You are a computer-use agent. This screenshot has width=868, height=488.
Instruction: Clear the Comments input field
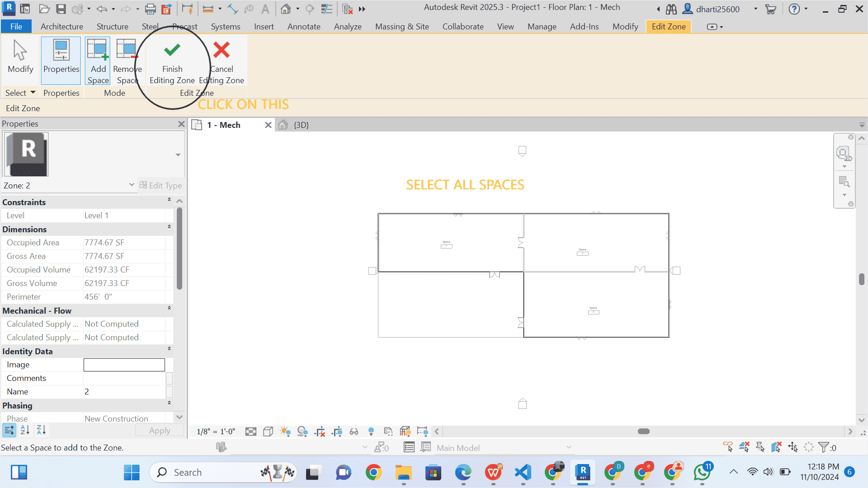(124, 378)
